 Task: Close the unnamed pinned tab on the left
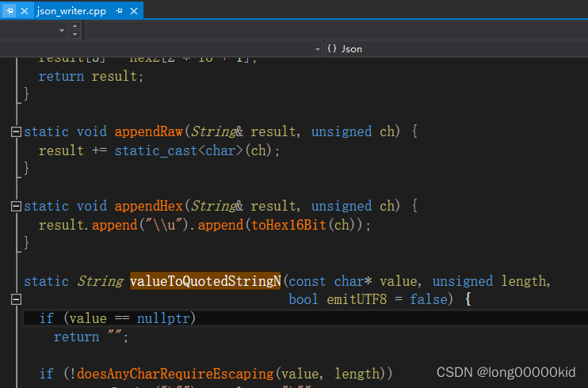click(x=25, y=11)
